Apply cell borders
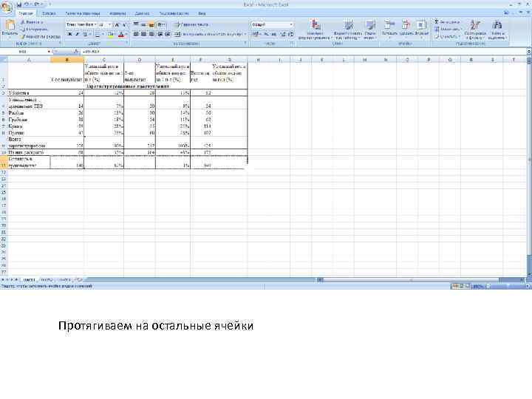The width and height of the screenshot is (532, 399). pos(98,34)
